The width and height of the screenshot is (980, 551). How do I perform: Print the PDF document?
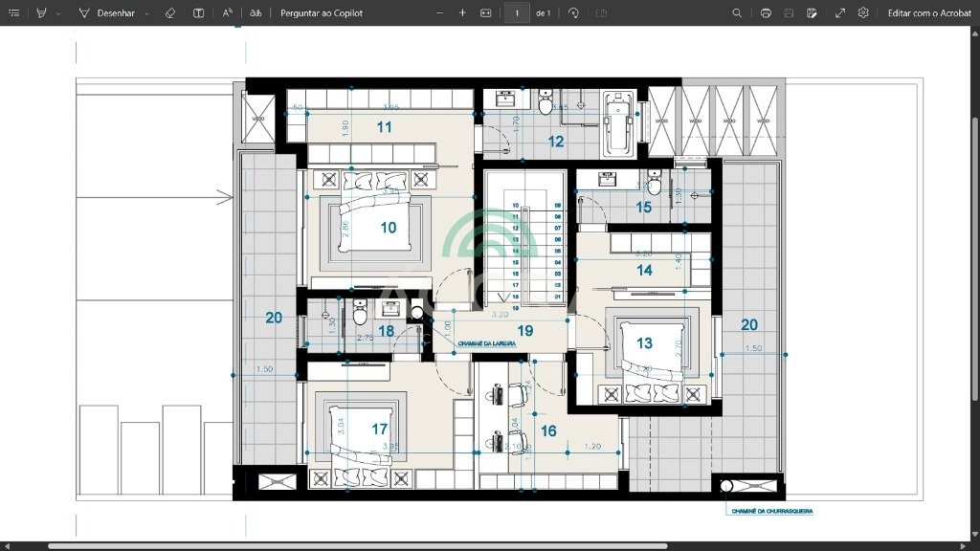[766, 13]
